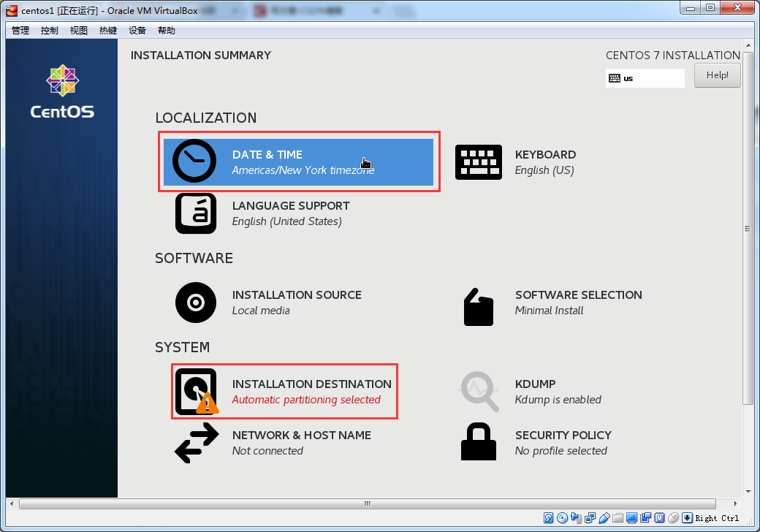Click the horizontal scrollbar thumb
760x532 pixels.
(x=368, y=503)
